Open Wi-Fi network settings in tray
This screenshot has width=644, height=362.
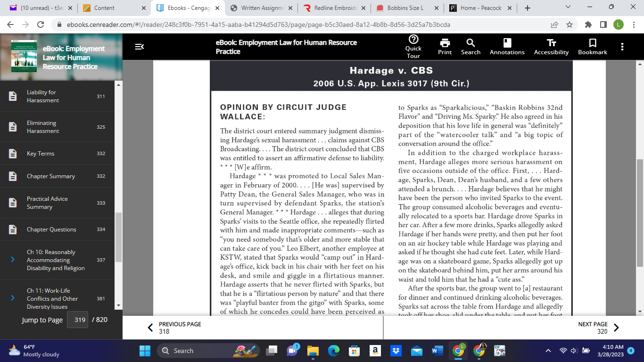pos(563,351)
